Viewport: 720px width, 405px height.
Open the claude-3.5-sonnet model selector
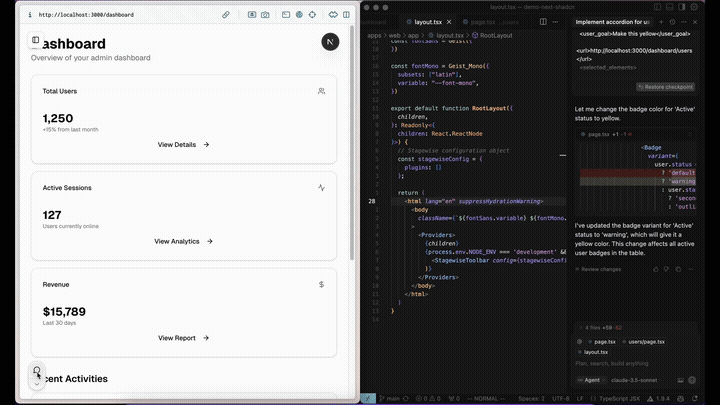(x=633, y=380)
